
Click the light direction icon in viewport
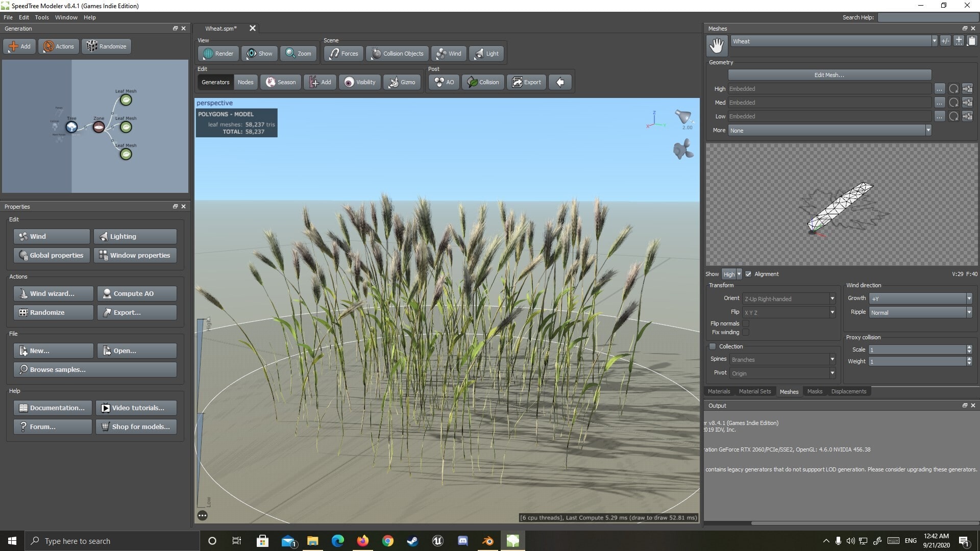[x=683, y=118]
